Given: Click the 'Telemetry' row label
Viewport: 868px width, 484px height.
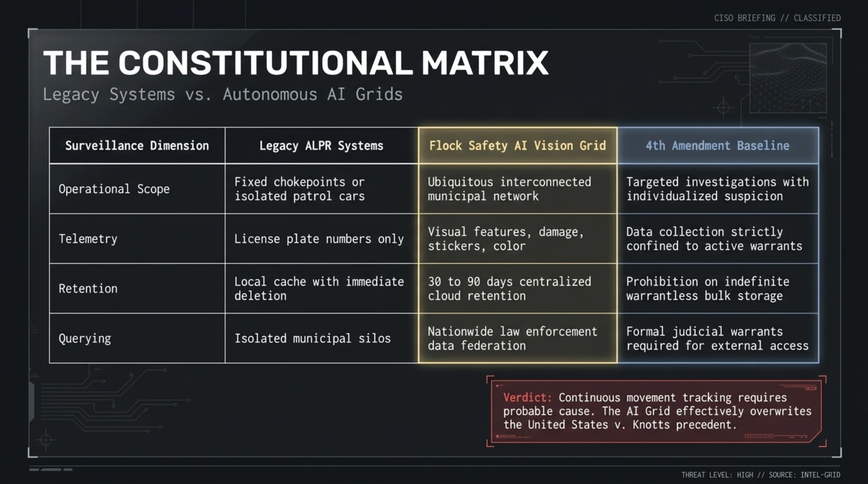Looking at the screenshot, I should pos(88,239).
